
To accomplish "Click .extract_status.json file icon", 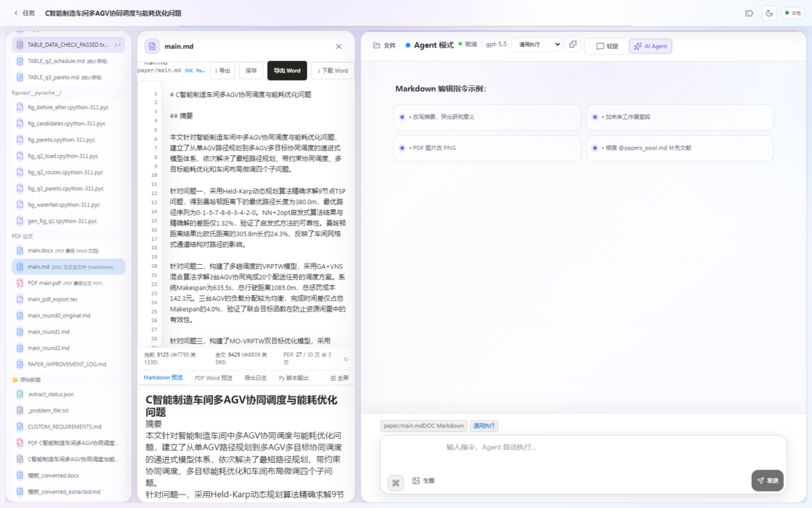I will click(20, 394).
